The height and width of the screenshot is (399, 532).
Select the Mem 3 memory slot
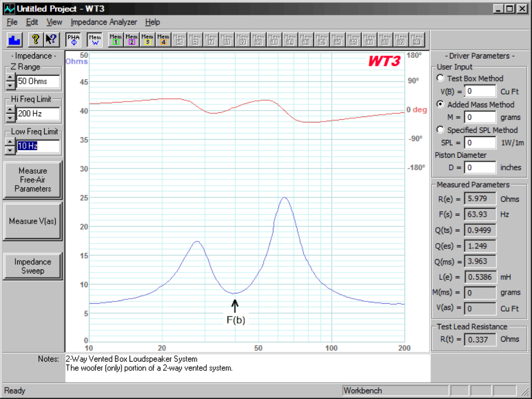(x=147, y=40)
